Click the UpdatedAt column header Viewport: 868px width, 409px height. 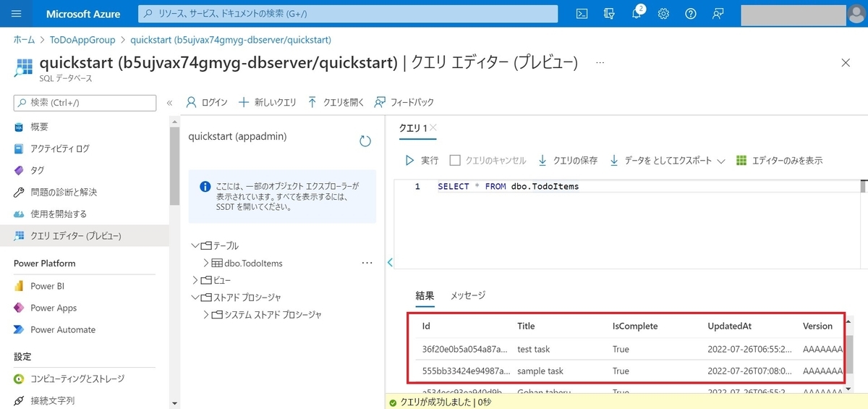coord(729,326)
